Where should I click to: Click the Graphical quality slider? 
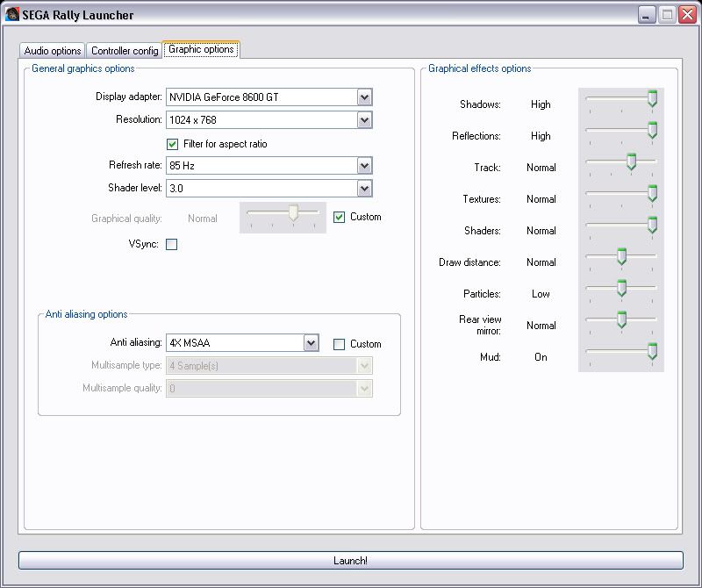[283, 218]
